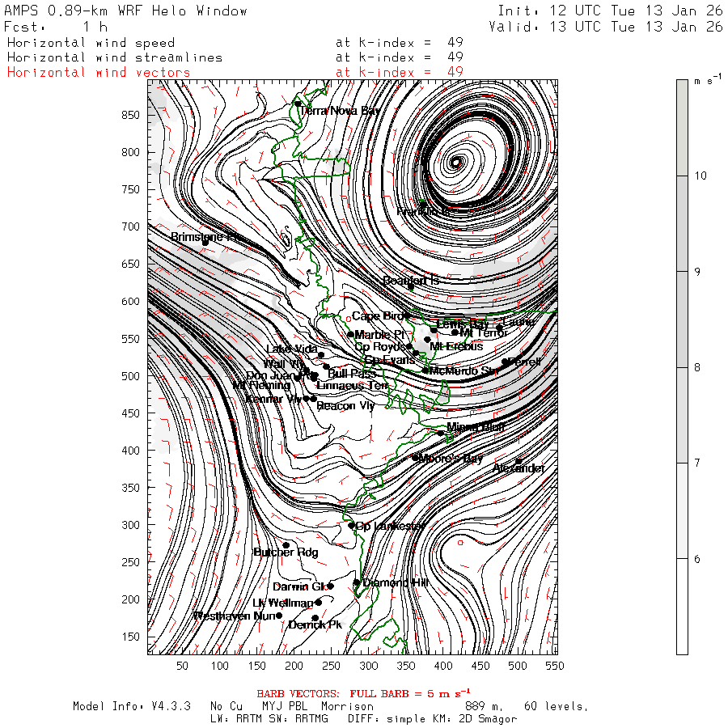The width and height of the screenshot is (728, 728).
Task: Click the title AMPS 0.89-km WRF Helo Window
Action: [x=125, y=11]
